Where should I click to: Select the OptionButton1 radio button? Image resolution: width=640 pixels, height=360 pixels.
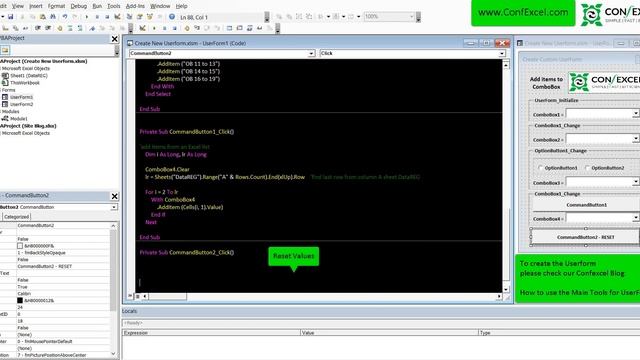540,168
